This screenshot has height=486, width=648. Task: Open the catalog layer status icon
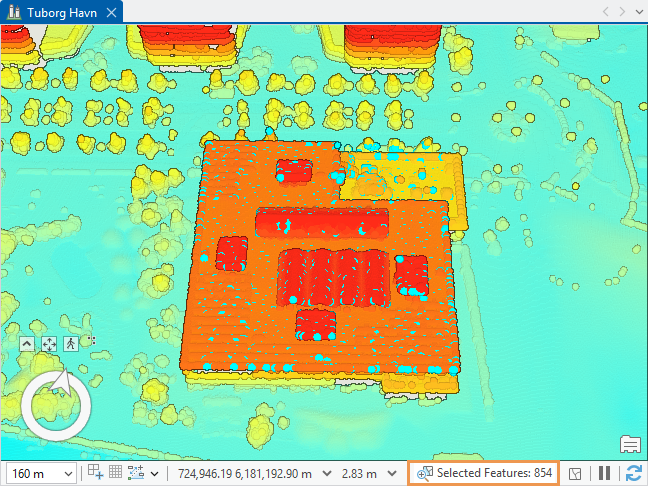(x=576, y=473)
